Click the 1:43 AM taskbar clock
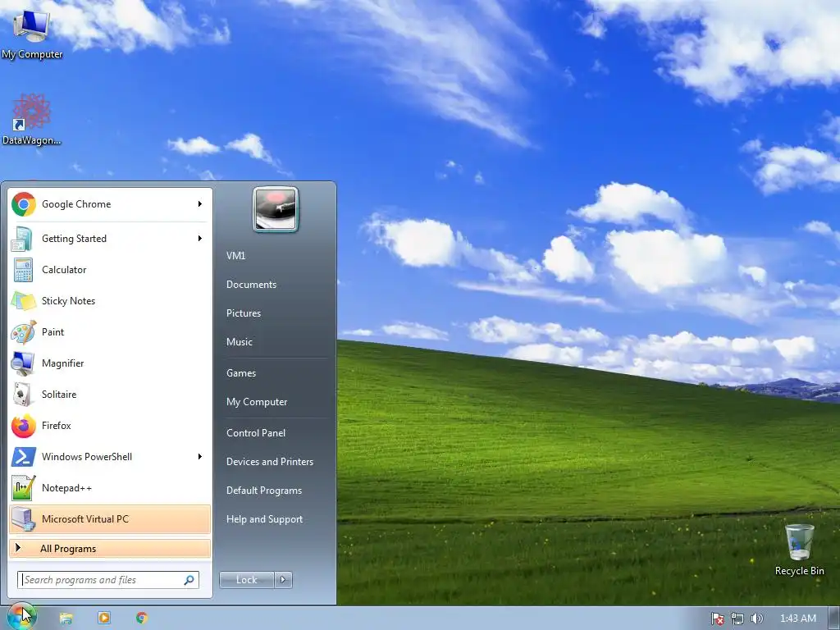The width and height of the screenshot is (840, 630). [797, 619]
